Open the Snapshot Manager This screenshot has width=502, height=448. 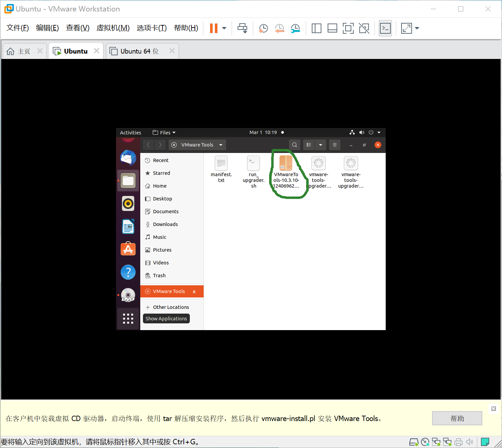point(296,28)
